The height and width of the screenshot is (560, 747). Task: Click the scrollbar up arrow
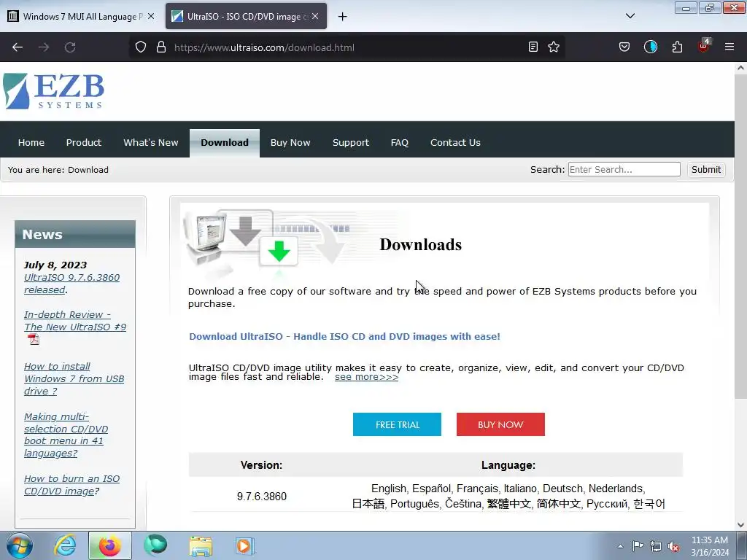(x=740, y=68)
